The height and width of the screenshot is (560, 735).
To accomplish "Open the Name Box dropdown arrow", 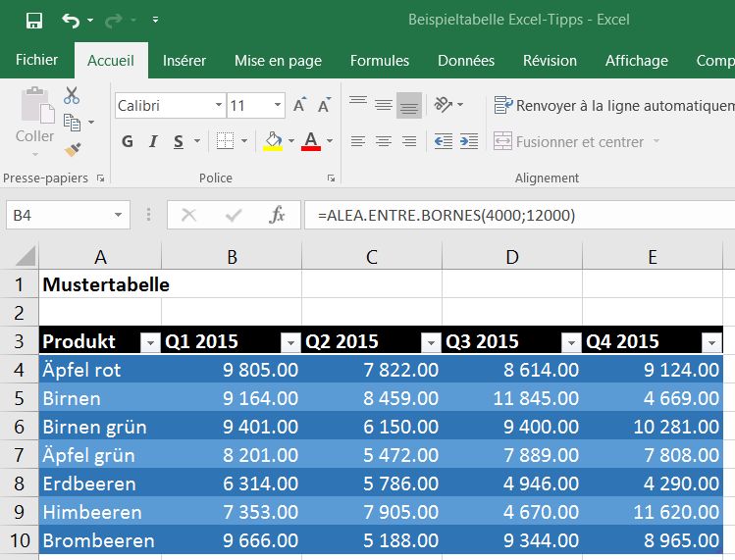I will pos(118,215).
